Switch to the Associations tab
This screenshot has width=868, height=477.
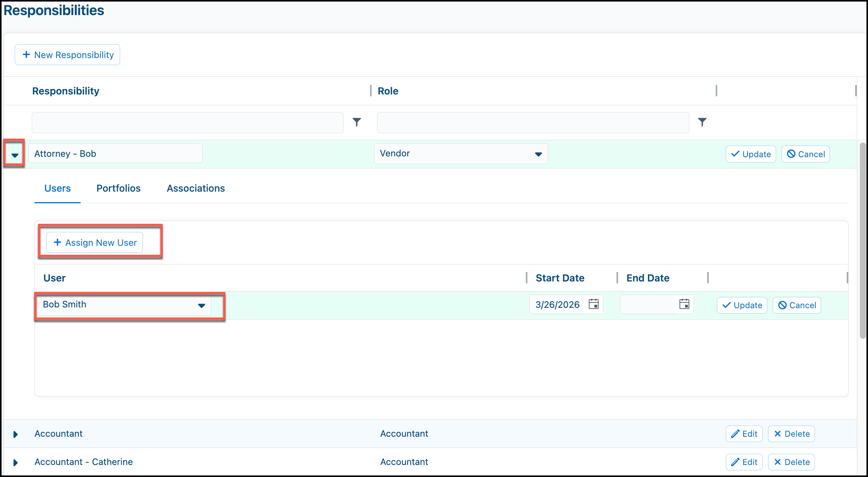[x=196, y=189]
